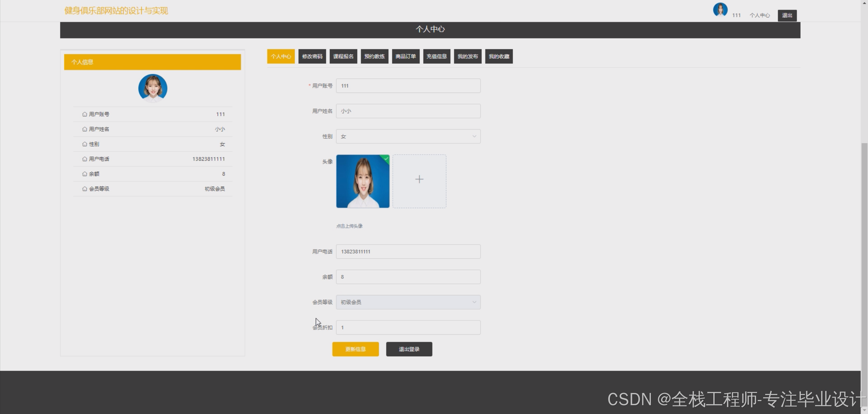Open the 会员等级 membership level dropdown
868x414 pixels.
408,302
